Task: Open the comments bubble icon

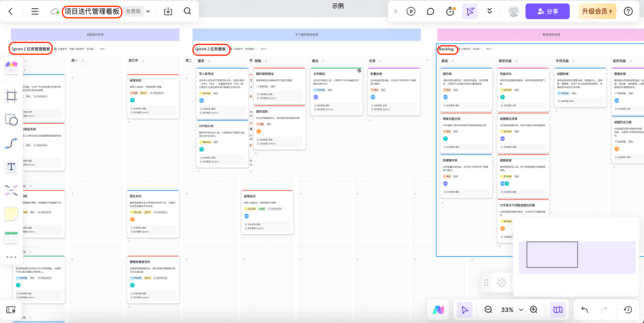Action: 430,12
